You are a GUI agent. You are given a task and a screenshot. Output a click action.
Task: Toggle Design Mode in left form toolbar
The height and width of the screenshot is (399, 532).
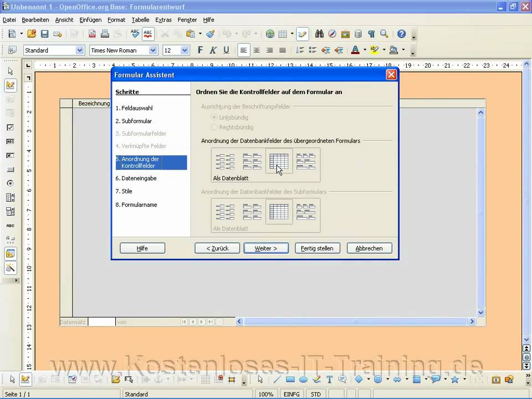(x=10, y=85)
